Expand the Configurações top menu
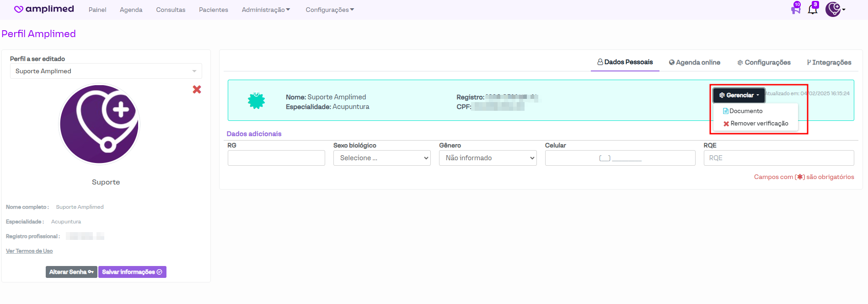868x304 pixels. [x=329, y=10]
